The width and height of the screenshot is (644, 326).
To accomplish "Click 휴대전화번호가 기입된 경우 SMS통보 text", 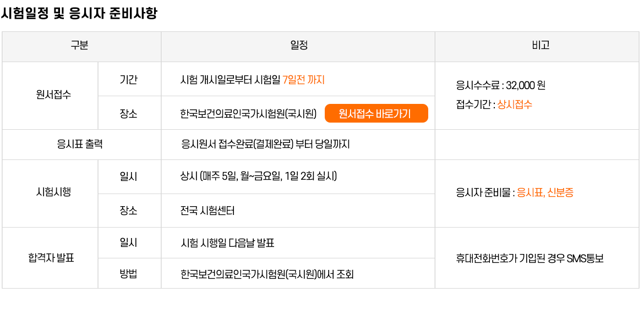I will (530, 258).
